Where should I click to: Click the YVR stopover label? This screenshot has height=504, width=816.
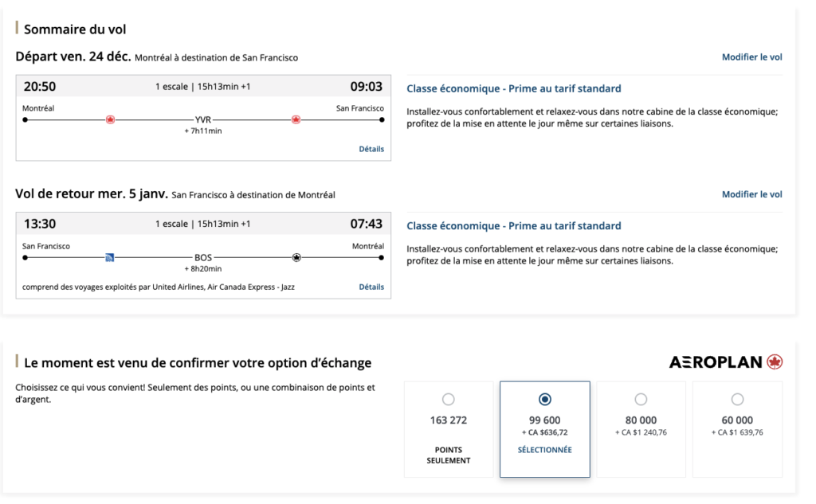pyautogui.click(x=203, y=120)
